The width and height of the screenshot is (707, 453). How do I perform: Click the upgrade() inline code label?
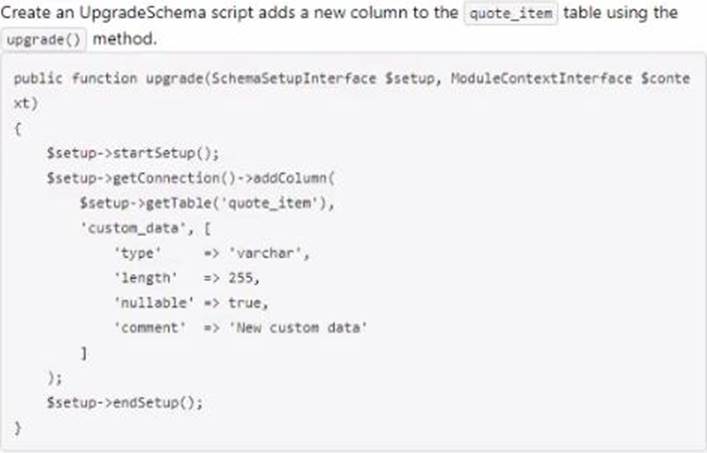click(43, 40)
